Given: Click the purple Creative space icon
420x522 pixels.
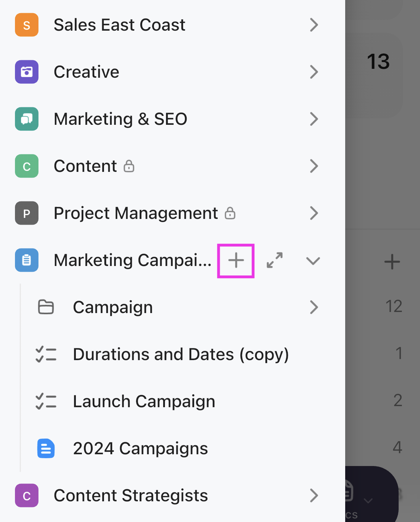Looking at the screenshot, I should click(x=27, y=72).
